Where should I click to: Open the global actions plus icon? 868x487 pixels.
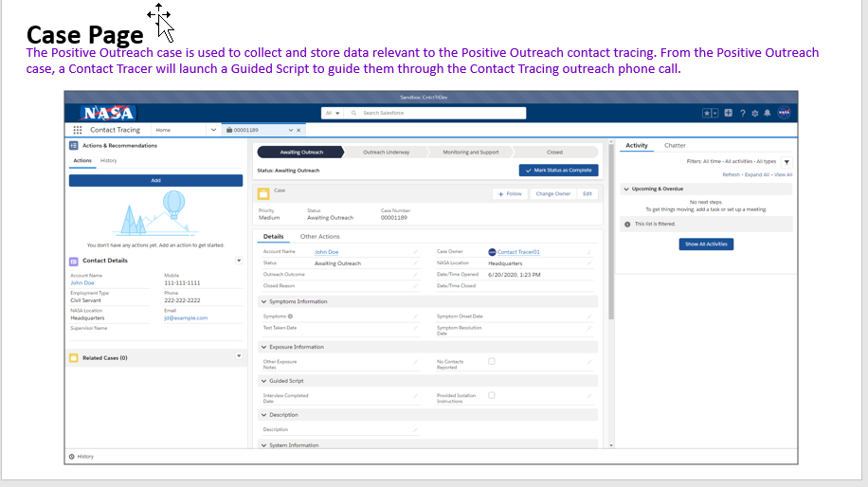pos(728,113)
